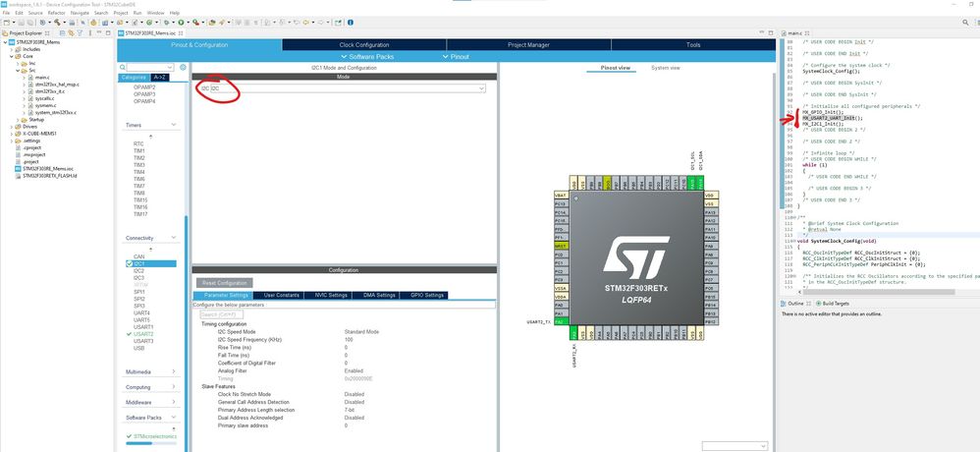
Task: Click the External Tools run icon
Action: coord(195,23)
